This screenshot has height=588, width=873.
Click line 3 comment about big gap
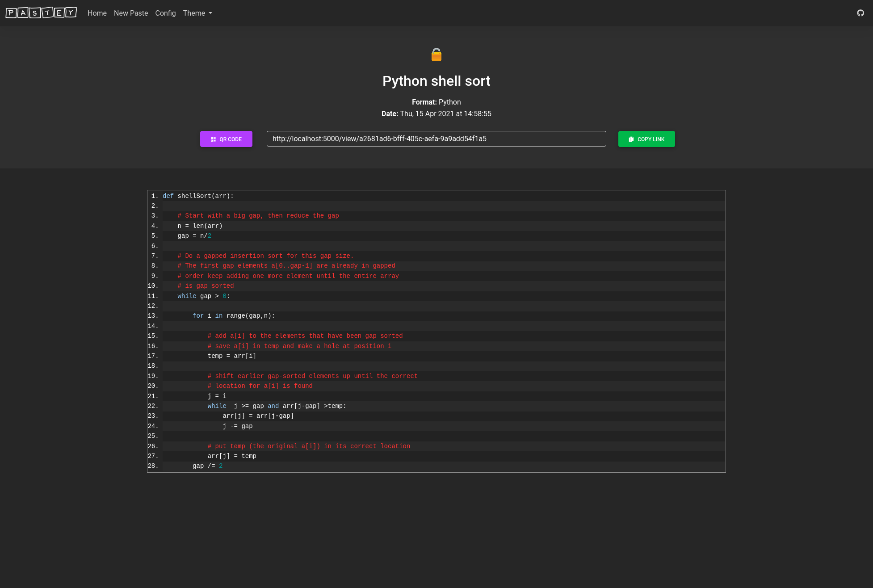[x=258, y=216]
